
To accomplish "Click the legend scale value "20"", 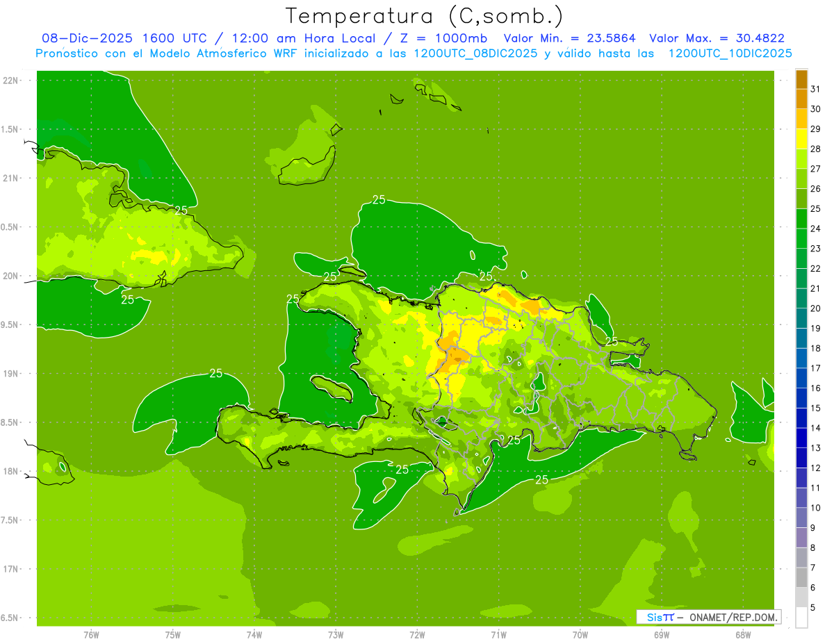I will pyautogui.click(x=815, y=308).
